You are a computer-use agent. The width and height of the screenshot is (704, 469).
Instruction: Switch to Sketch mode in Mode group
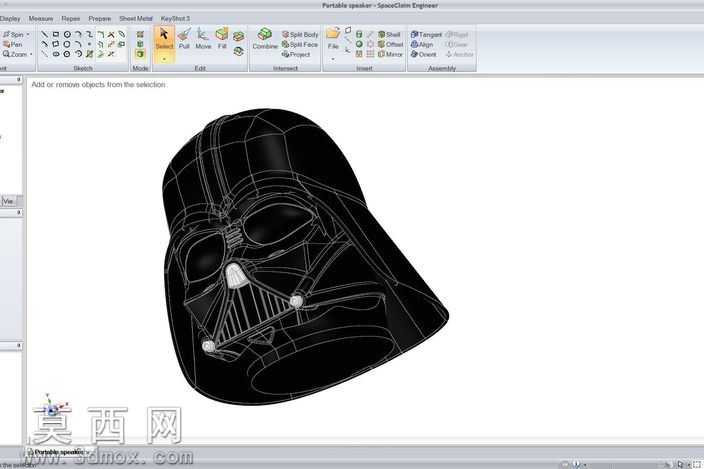pos(140,34)
